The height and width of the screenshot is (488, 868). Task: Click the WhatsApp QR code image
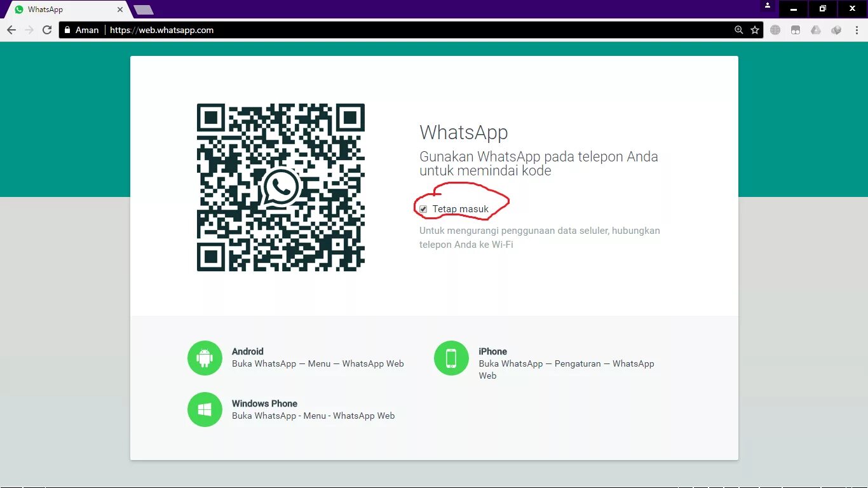click(281, 187)
